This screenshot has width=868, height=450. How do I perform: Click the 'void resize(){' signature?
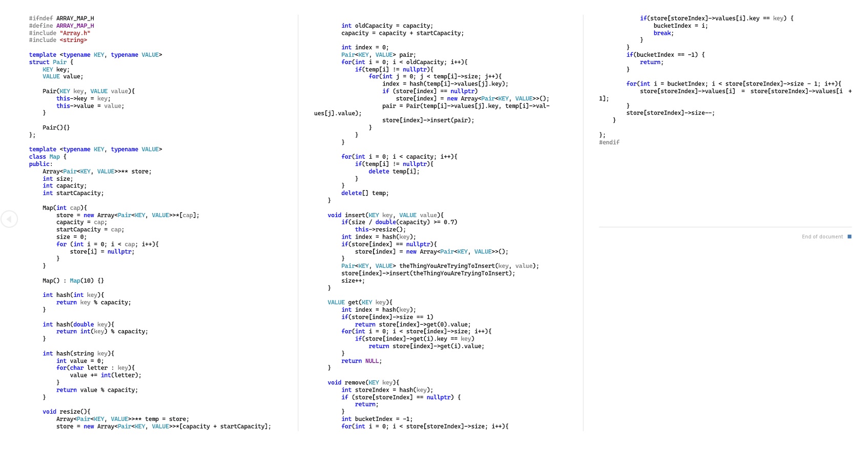[66, 412]
